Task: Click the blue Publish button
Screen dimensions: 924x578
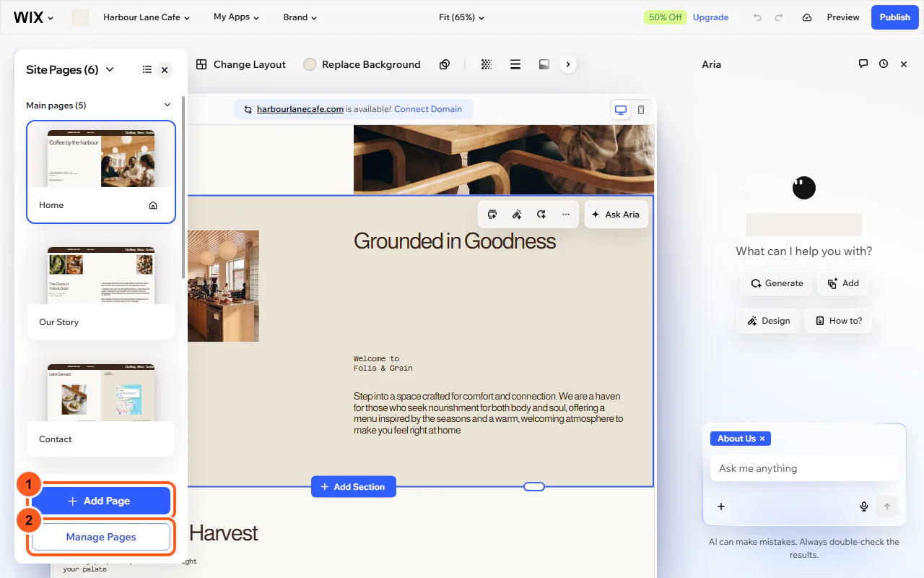Action: 894,17
